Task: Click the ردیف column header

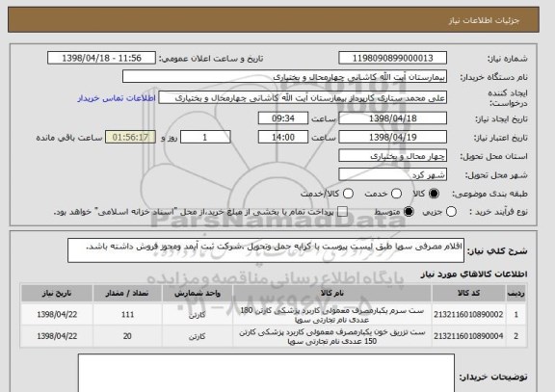Action: click(x=516, y=294)
